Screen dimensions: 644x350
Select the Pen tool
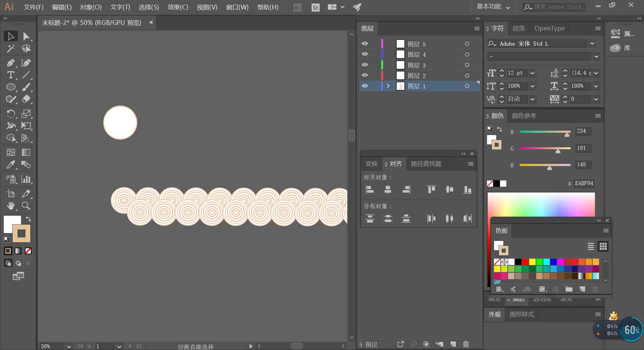(11, 63)
